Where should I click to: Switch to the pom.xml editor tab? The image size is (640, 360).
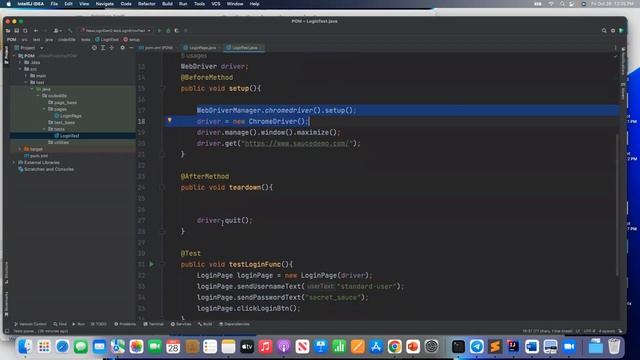click(x=156, y=48)
